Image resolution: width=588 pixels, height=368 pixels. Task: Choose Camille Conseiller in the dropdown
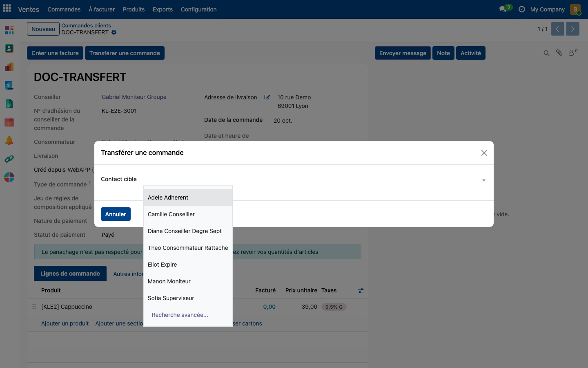pos(188,214)
